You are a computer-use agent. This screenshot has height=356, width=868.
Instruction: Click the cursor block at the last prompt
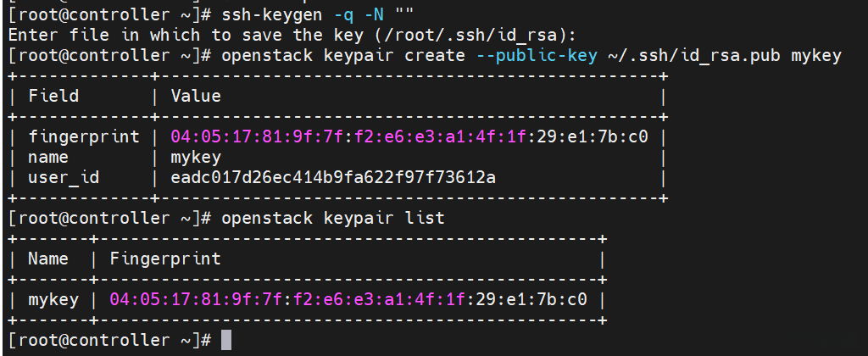click(226, 340)
